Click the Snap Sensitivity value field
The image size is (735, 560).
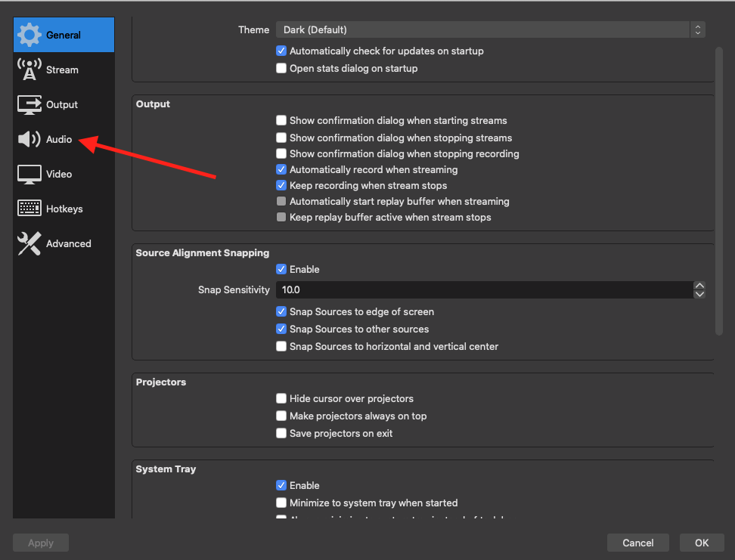click(484, 290)
